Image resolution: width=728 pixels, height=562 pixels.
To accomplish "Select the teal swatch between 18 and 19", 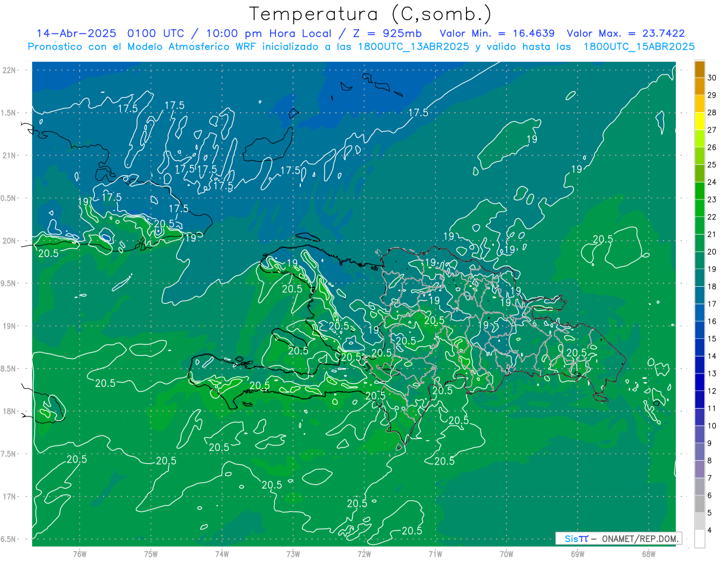I will 699,278.
